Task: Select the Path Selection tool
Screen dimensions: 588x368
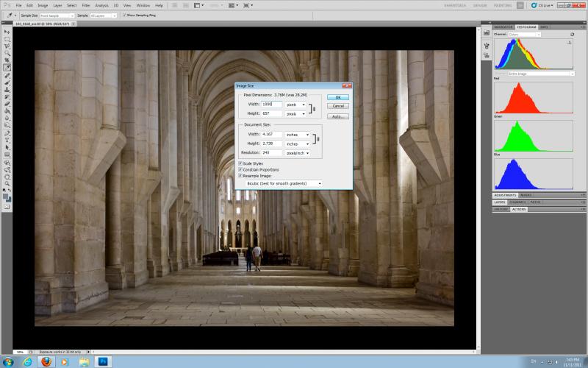Action: [x=7, y=148]
